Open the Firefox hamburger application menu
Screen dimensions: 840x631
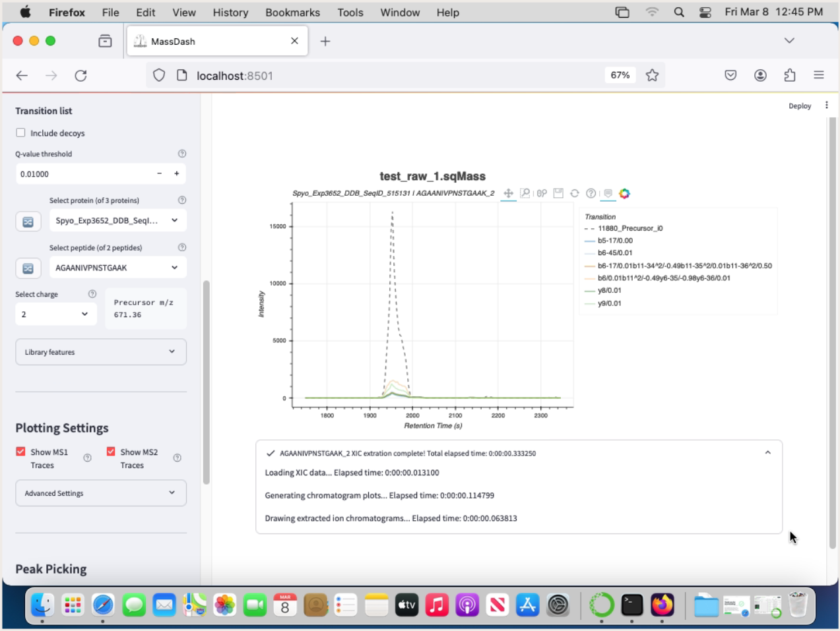[819, 75]
